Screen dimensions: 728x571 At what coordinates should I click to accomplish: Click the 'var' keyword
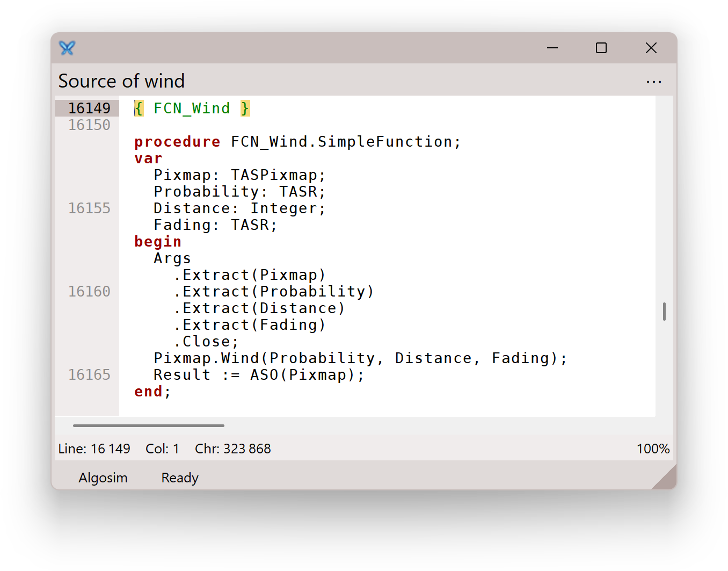(x=148, y=158)
